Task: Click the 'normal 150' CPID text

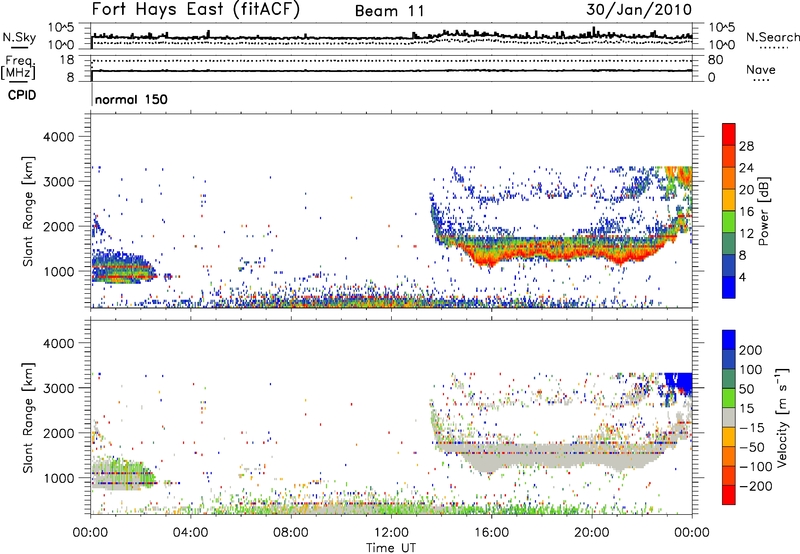Action: 131,99
